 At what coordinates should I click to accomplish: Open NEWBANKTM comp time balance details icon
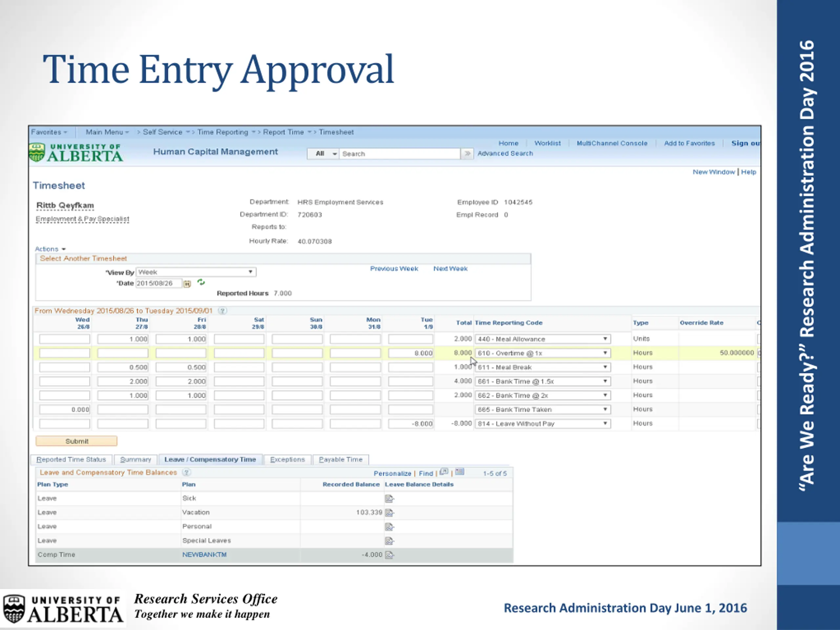click(389, 555)
